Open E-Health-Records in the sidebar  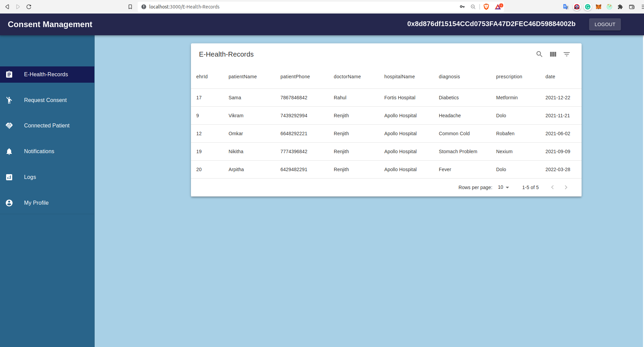pyautogui.click(x=47, y=75)
